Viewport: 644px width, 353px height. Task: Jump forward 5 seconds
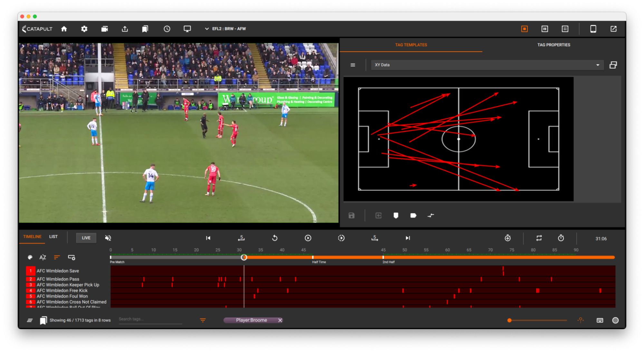[375, 238]
